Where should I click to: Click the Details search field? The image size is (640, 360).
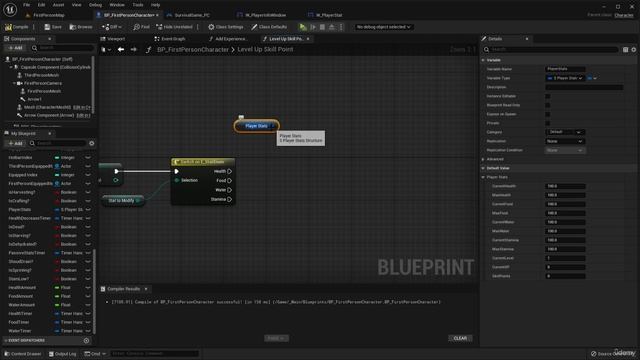point(551,49)
